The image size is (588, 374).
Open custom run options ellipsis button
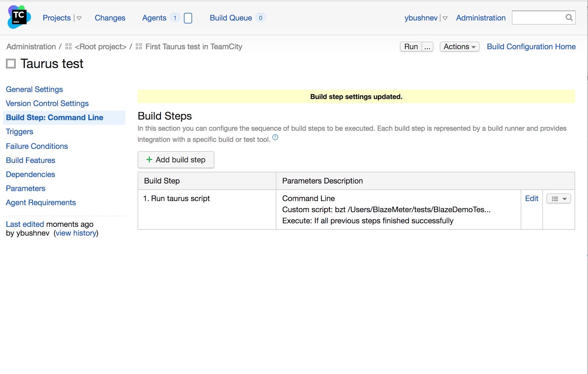pyautogui.click(x=427, y=47)
